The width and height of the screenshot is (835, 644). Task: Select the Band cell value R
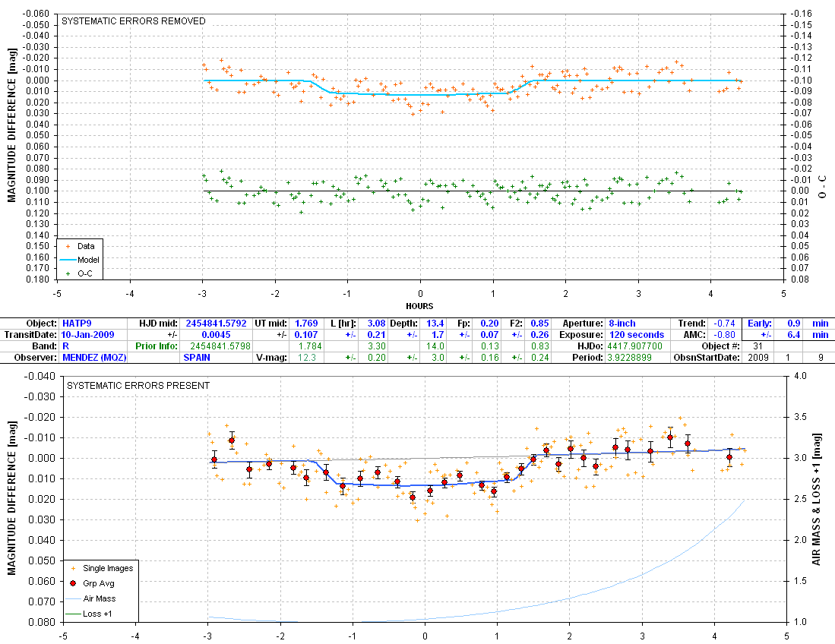tap(65, 346)
